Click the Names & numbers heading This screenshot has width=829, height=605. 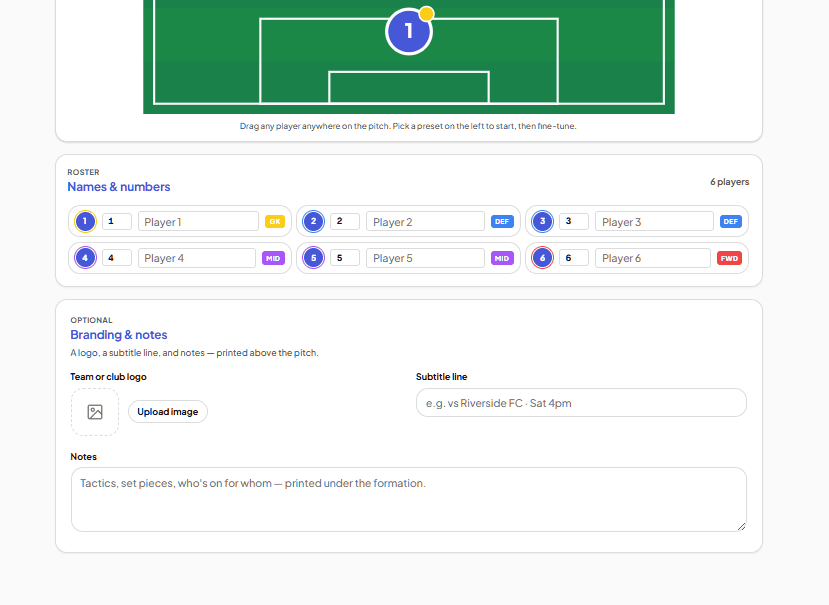point(119,187)
